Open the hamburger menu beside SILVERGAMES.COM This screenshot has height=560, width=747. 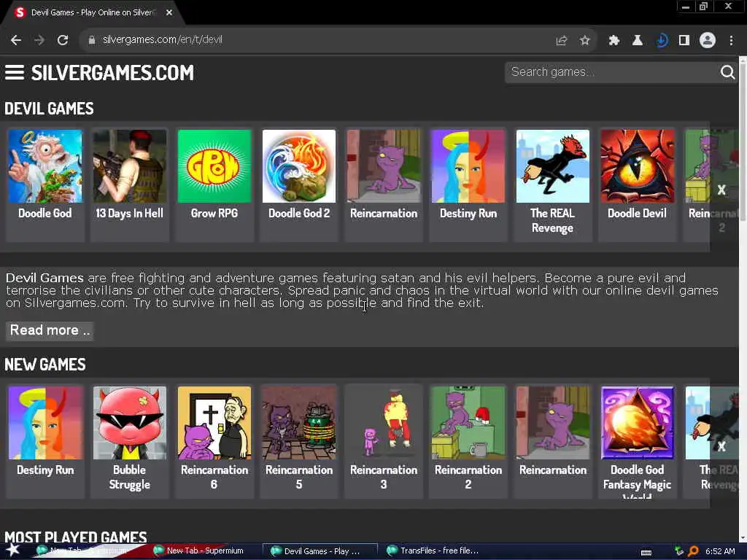pos(15,72)
